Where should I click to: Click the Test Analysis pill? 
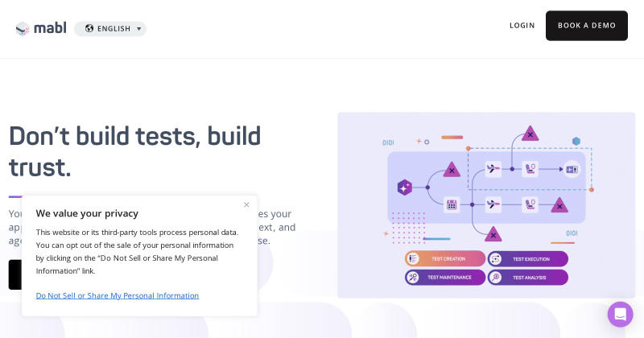(x=528, y=277)
